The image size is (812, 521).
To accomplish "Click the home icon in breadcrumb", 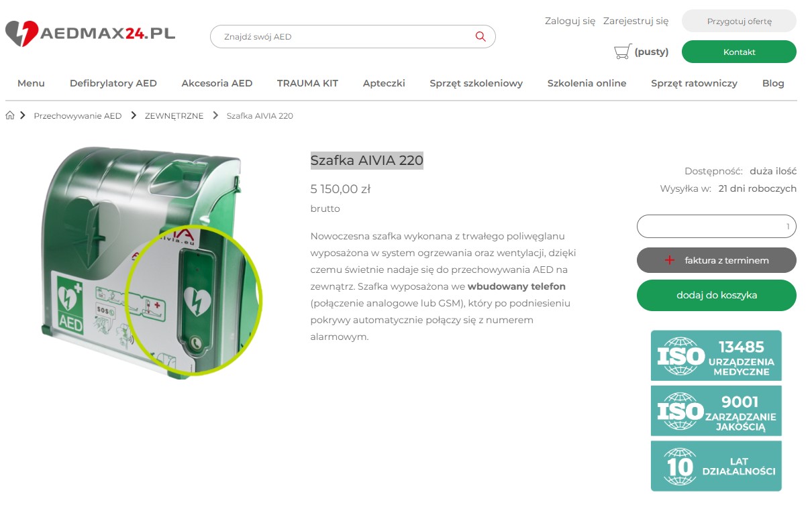I will [9, 115].
